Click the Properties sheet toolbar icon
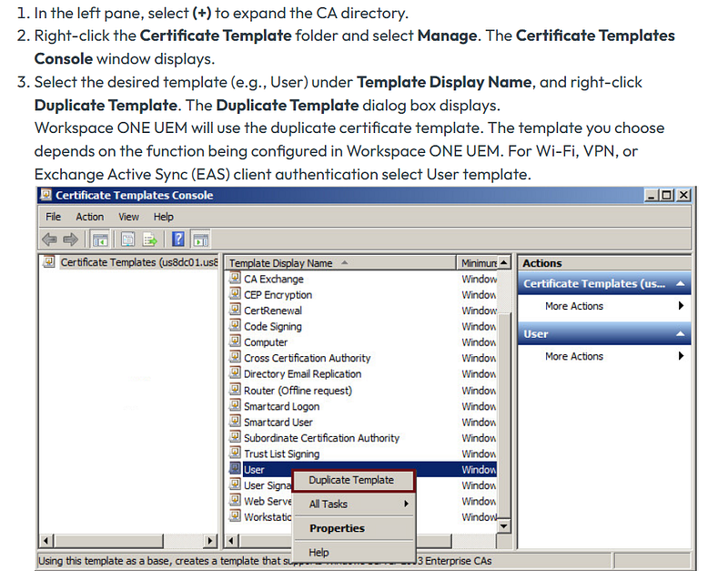Viewport: 728px width, 571px height. pyautogui.click(x=127, y=240)
